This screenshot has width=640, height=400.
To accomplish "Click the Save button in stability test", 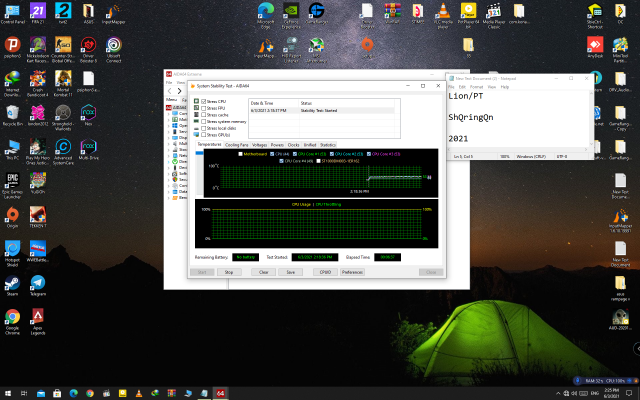I will [290, 271].
